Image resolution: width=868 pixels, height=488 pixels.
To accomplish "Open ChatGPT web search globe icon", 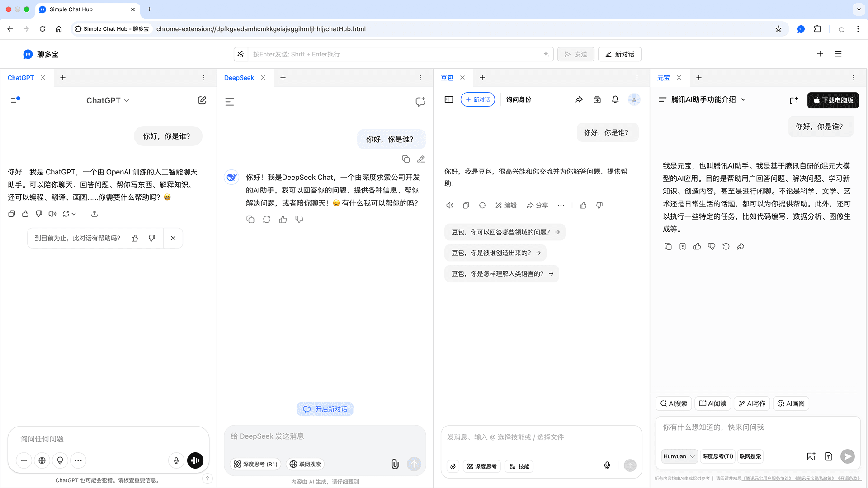I will [x=42, y=460].
